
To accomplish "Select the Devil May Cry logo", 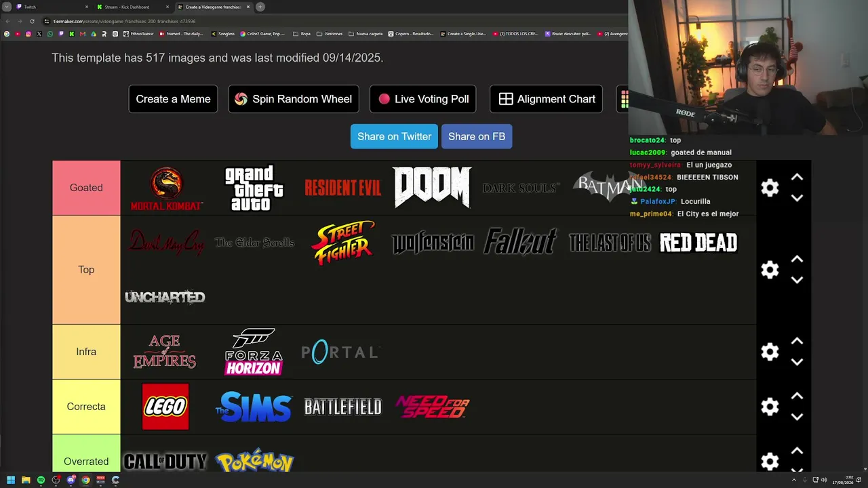I will pyautogui.click(x=165, y=243).
